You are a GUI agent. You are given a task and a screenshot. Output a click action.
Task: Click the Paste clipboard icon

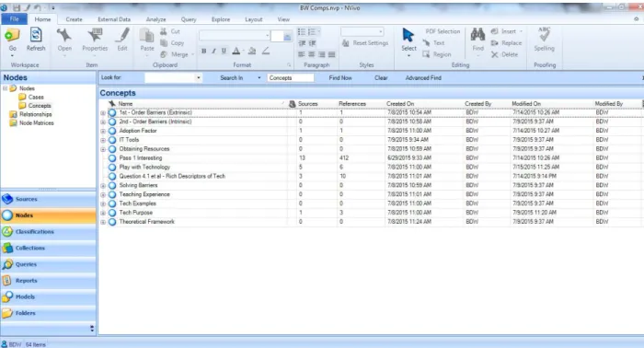(146, 36)
